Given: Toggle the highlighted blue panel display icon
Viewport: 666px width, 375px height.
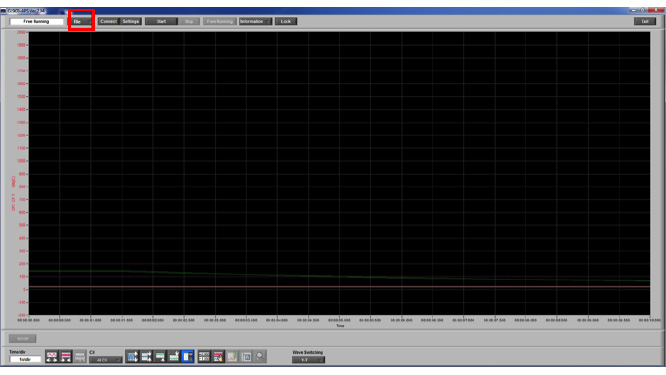Looking at the screenshot, I should [188, 357].
